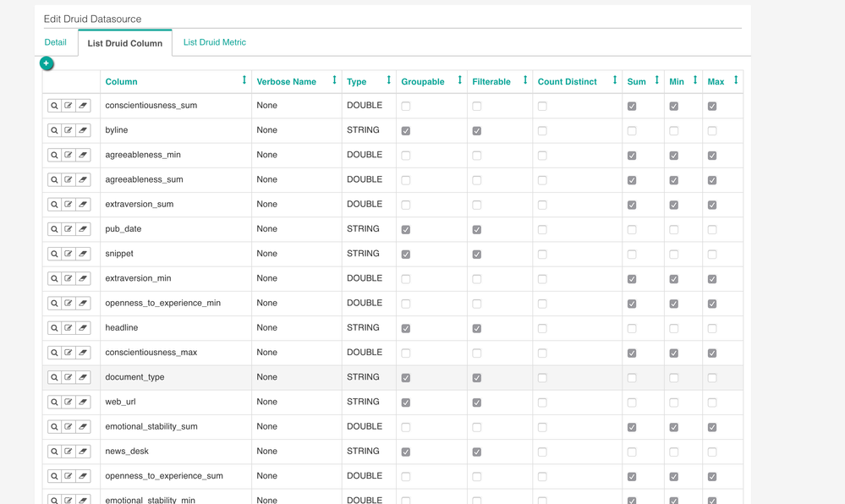
Task: Toggle Filterable checkbox for document_type
Action: (477, 378)
